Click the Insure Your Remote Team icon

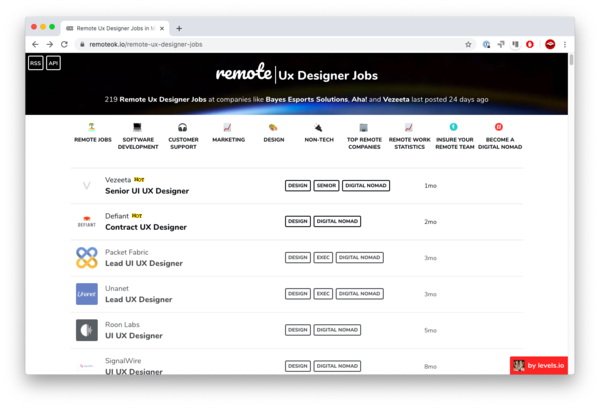pyautogui.click(x=453, y=127)
